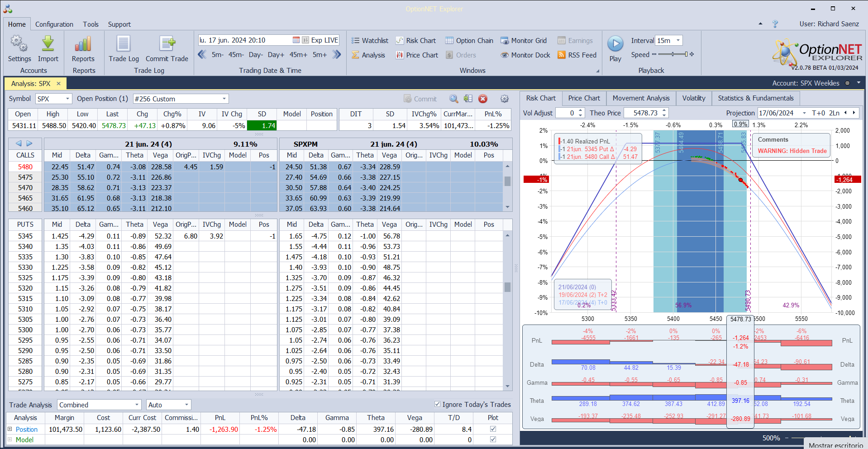Click the Day+ time step button
Viewport: 868px width, 449px height.
pyautogui.click(x=276, y=55)
